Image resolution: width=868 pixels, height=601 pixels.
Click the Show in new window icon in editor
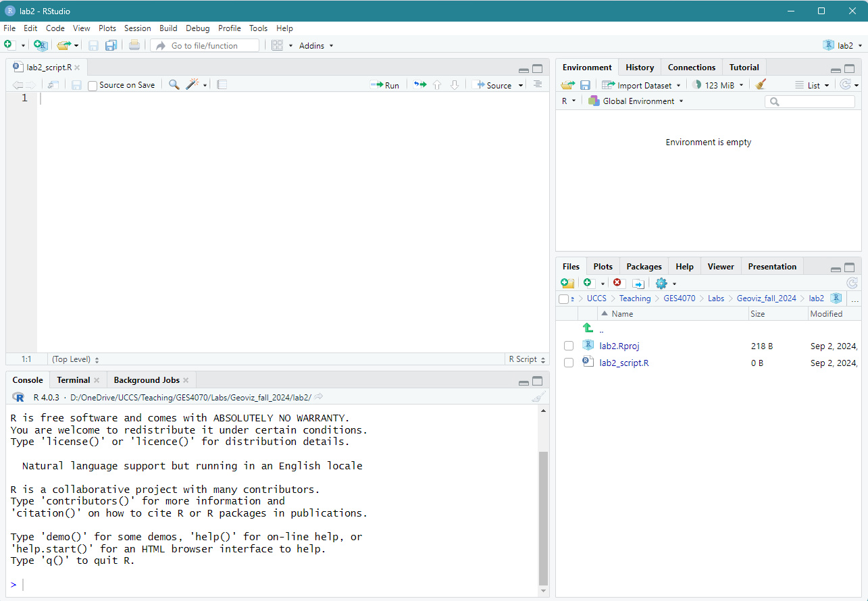53,85
